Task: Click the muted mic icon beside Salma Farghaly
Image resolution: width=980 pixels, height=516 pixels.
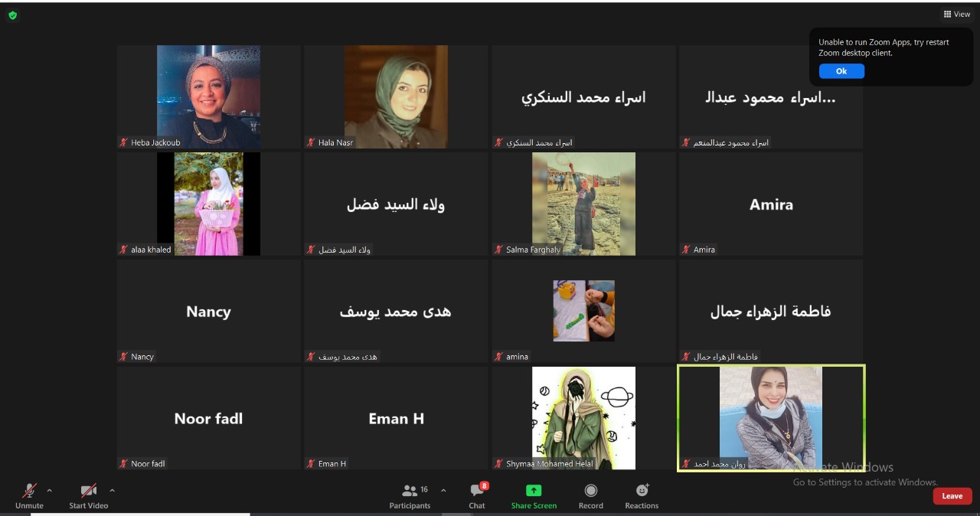Action: [498, 250]
